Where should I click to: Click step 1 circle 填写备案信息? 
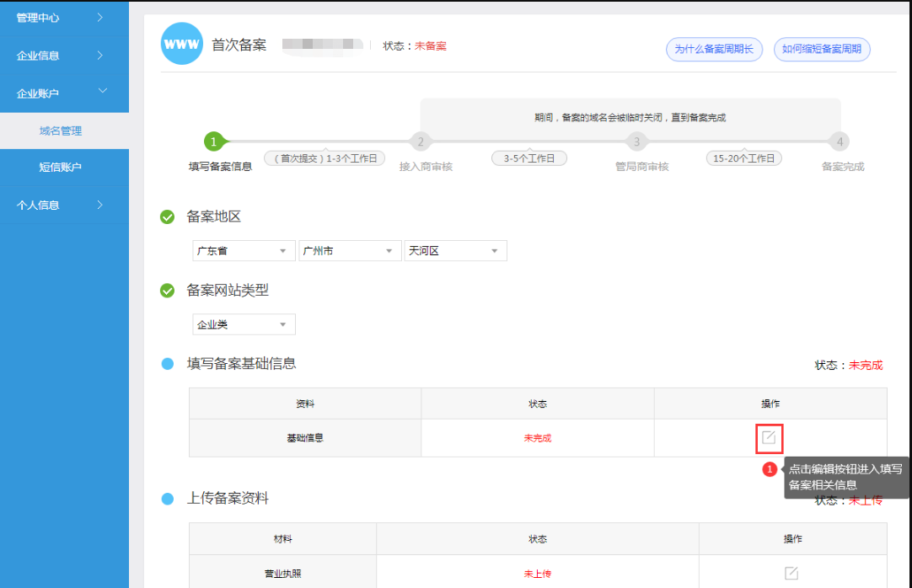coord(215,142)
